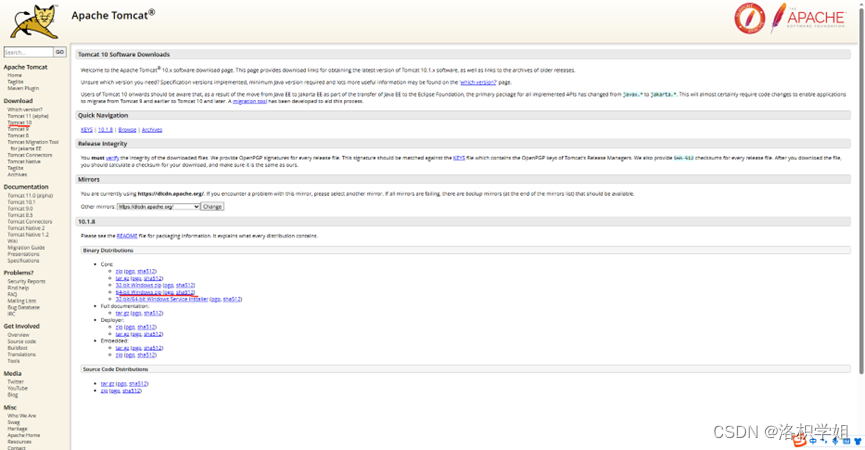Open the Tomcat 10 download link

[x=19, y=122]
